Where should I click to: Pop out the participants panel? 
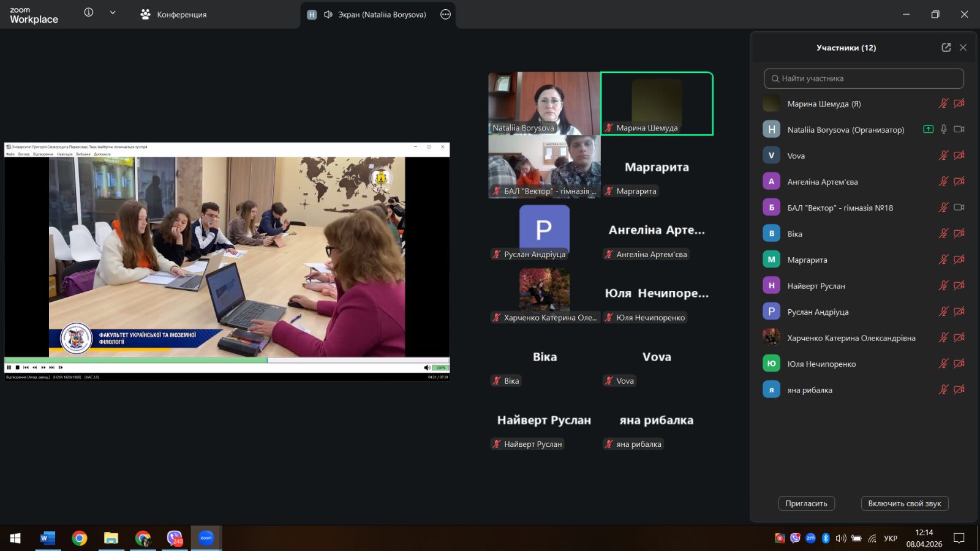[x=946, y=48]
